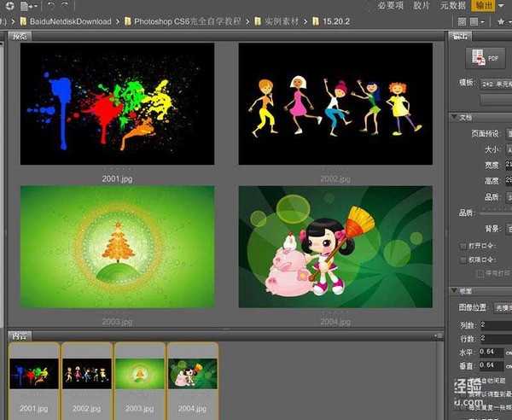Click the PDF output icon button
The width and height of the screenshot is (512, 420).
(486, 57)
